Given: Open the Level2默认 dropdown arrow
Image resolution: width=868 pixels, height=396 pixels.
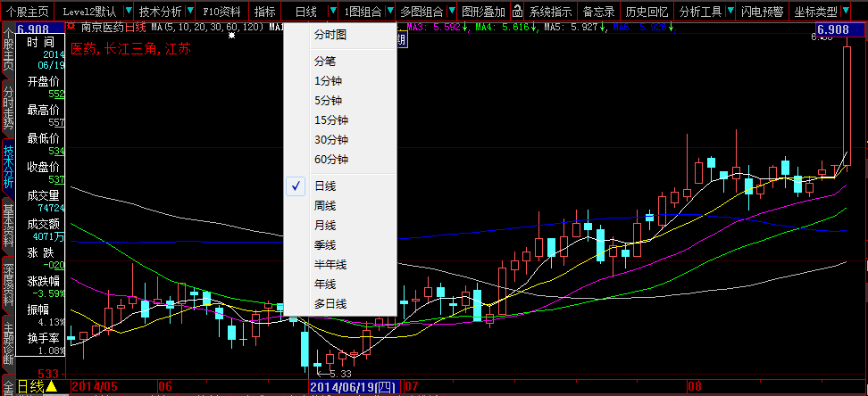Looking at the screenshot, I should tap(129, 11).
